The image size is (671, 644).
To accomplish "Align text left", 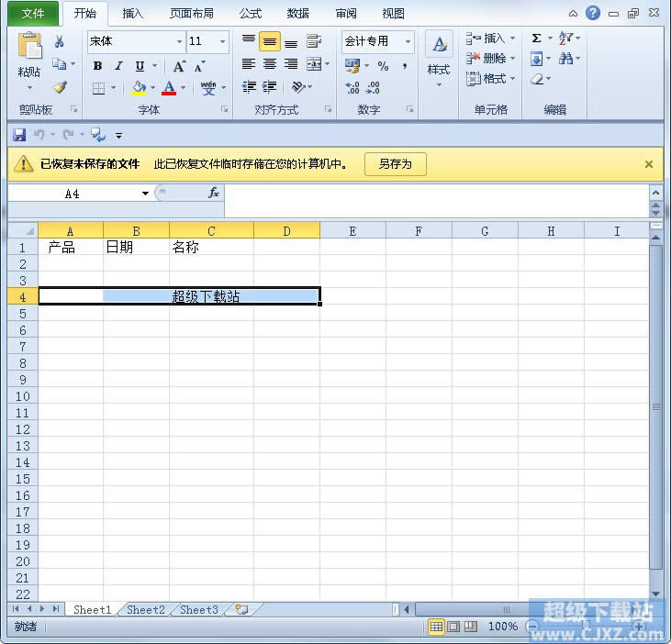I will coord(249,64).
